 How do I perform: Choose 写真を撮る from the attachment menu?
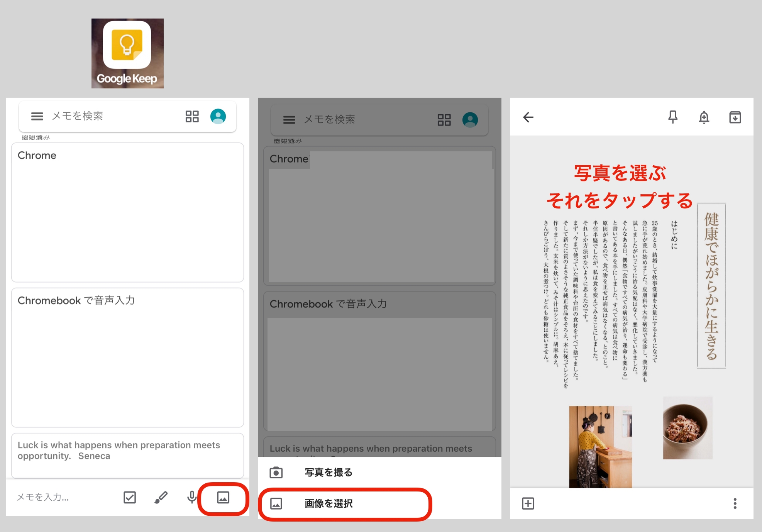point(328,472)
